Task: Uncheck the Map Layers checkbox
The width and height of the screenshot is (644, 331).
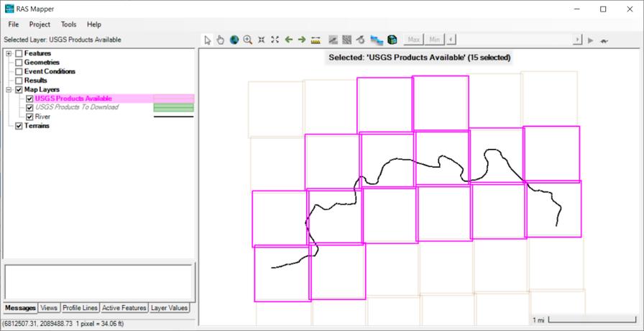Action: click(x=19, y=90)
